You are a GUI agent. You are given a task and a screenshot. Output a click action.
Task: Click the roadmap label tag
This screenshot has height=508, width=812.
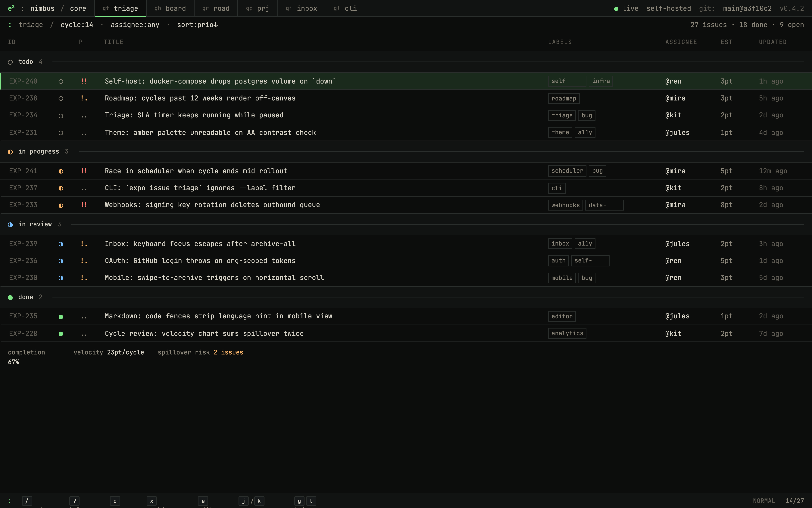(x=564, y=98)
